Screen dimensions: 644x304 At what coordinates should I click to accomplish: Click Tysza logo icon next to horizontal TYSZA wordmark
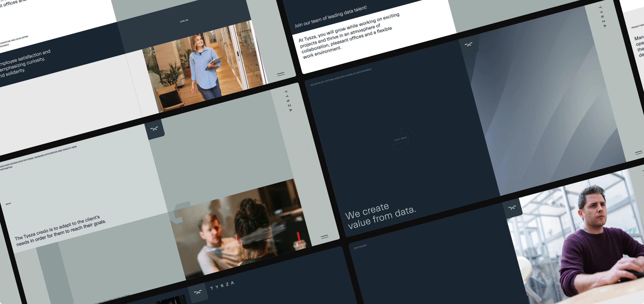click(198, 292)
